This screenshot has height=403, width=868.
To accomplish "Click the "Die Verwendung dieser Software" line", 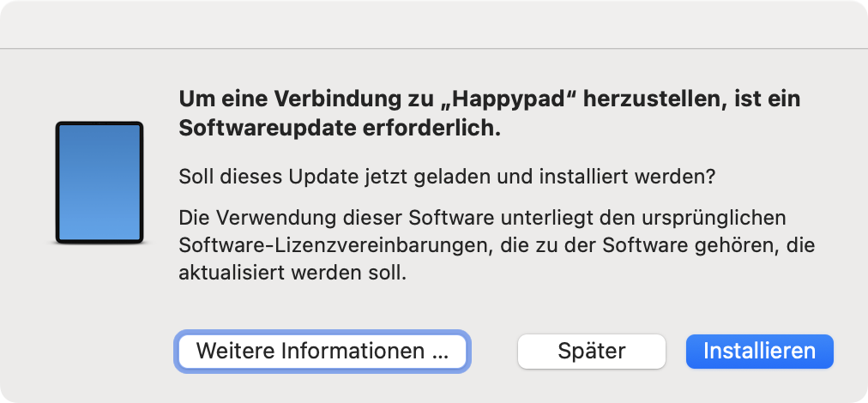I will [482, 216].
